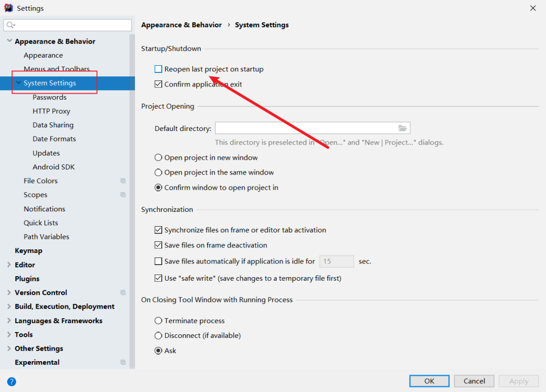Click the project-level icon beside Version Control

pos(123,292)
